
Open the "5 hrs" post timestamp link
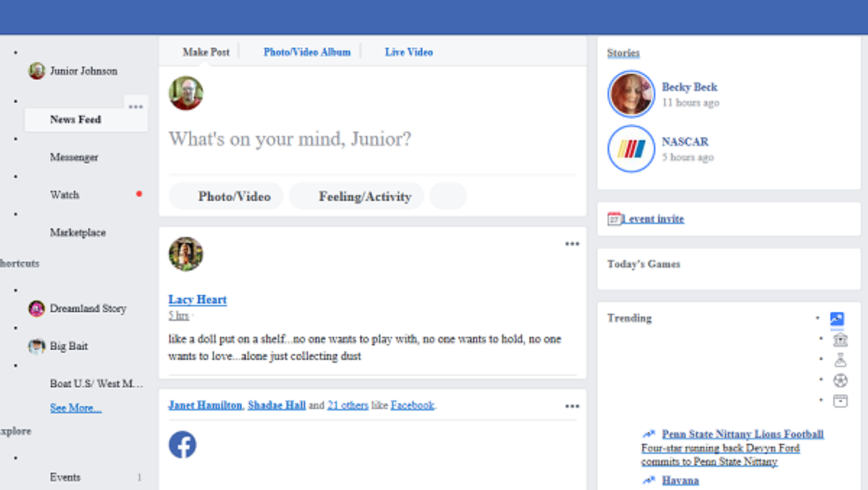pos(179,316)
